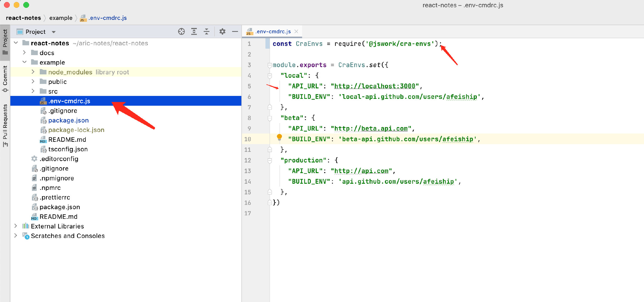Click macOS yellow minimize window button
Image resolution: width=644 pixels, height=302 pixels.
click(17, 5)
